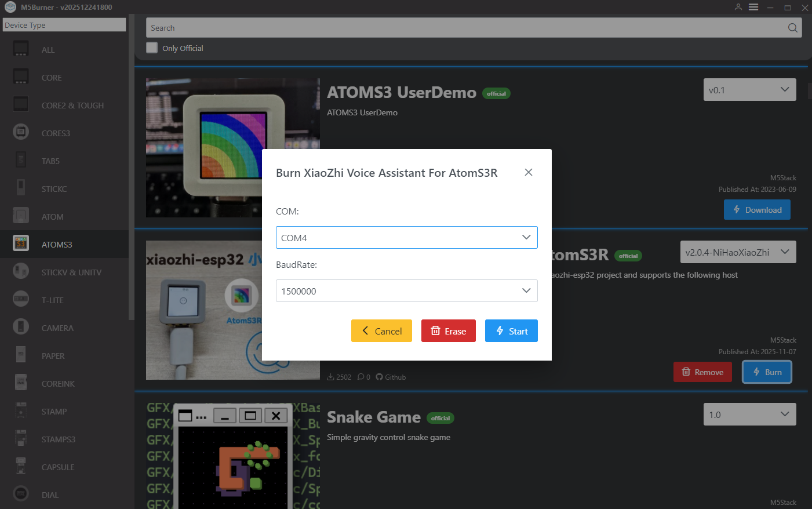
Task: Click the "Published At: 2023-06-09" text
Action: [x=758, y=190]
